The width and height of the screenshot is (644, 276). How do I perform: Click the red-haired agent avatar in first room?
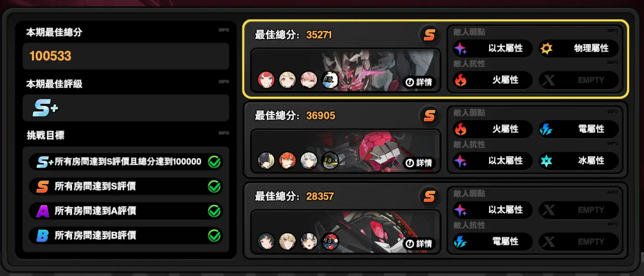[266, 80]
